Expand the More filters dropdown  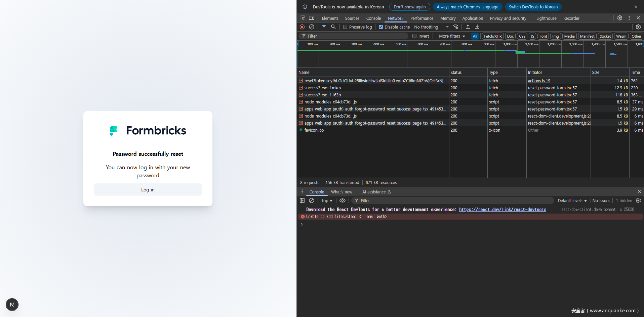click(452, 36)
